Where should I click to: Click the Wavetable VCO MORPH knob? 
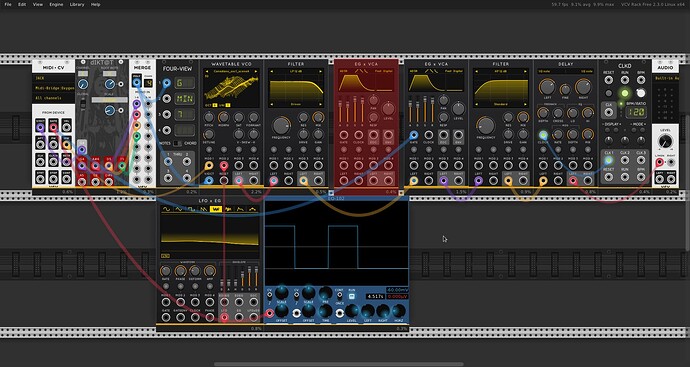click(224, 117)
